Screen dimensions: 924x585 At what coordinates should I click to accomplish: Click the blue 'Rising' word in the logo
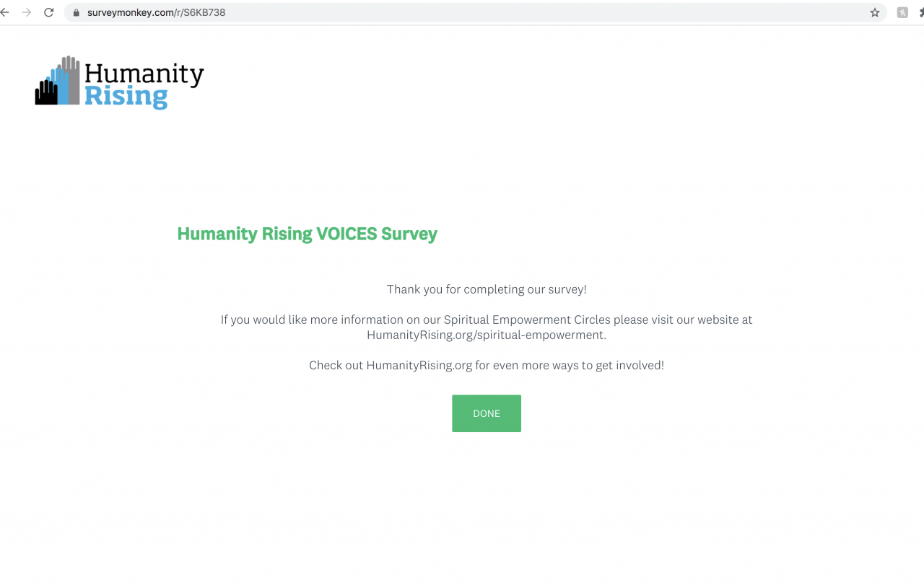pyautogui.click(x=126, y=97)
